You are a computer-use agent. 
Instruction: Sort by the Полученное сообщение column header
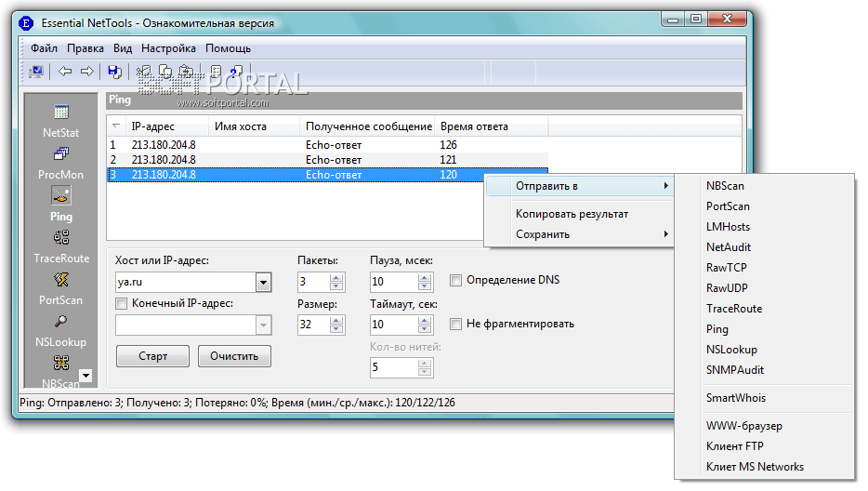click(368, 126)
